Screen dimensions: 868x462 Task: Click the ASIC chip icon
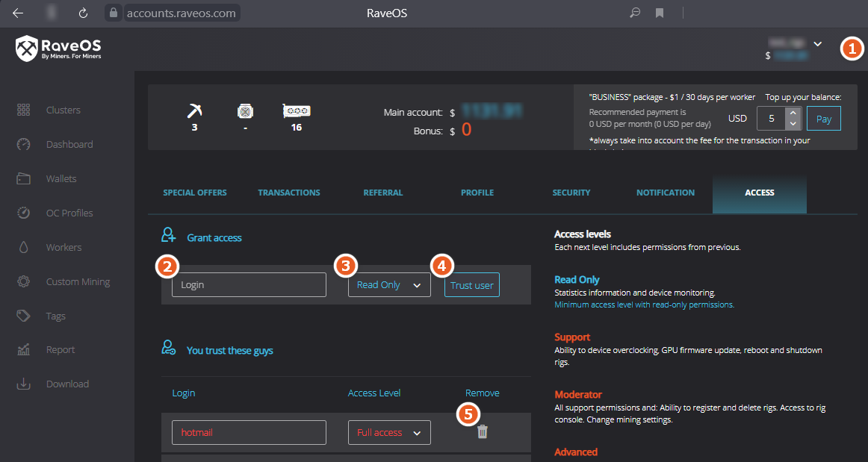coord(245,111)
